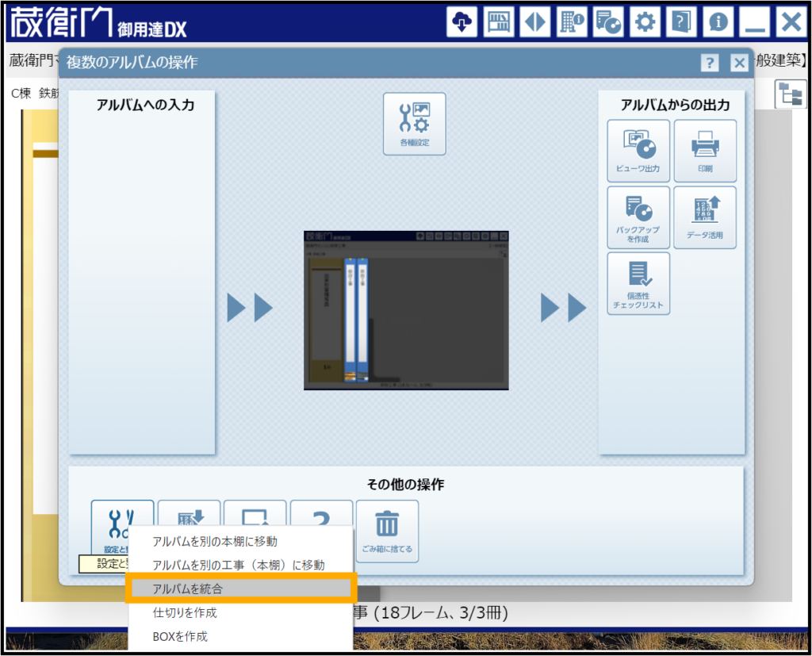Close the 複数のアルバムの操作 dialog
Image resolution: width=812 pixels, height=656 pixels.
pos(740,63)
